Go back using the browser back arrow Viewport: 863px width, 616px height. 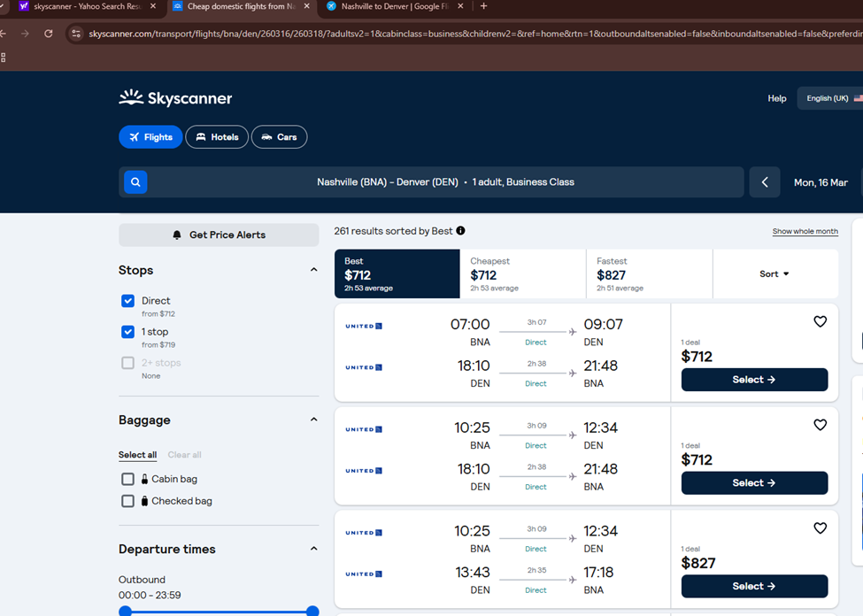click(x=4, y=34)
